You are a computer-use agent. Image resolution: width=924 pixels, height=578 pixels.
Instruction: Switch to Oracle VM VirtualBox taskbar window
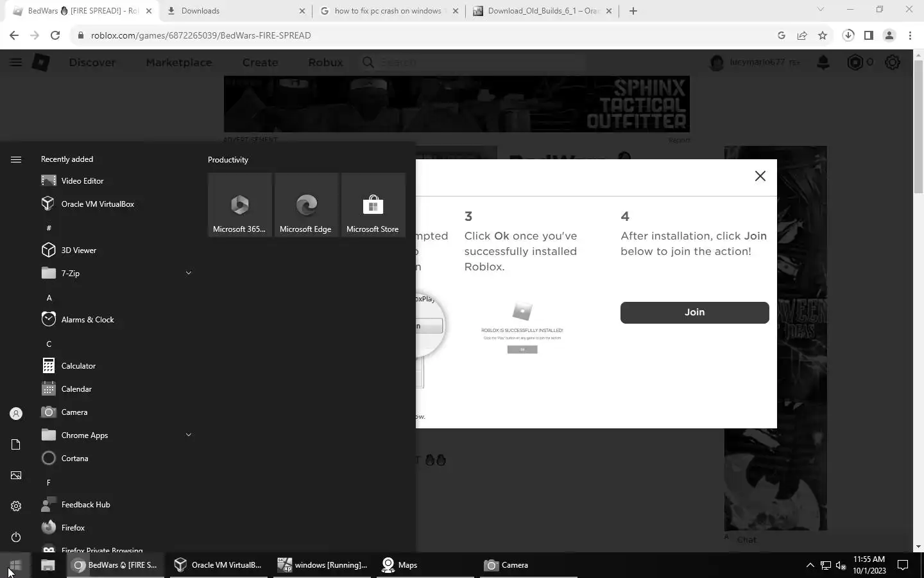[x=218, y=565]
